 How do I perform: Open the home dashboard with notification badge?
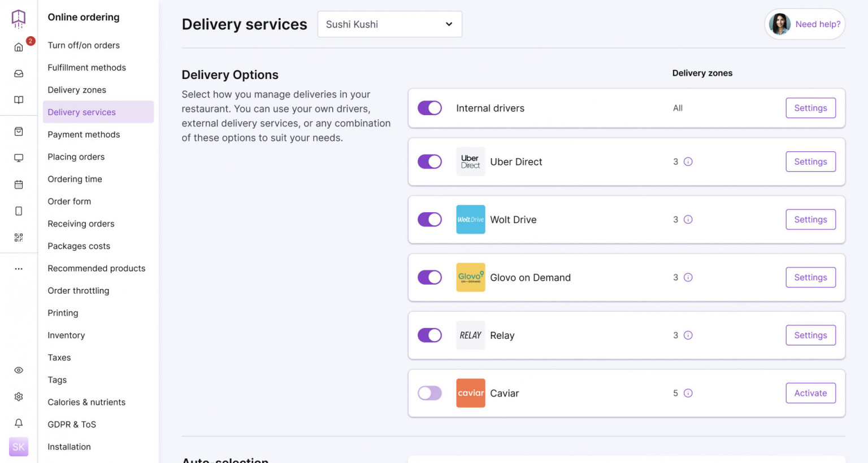[19, 47]
